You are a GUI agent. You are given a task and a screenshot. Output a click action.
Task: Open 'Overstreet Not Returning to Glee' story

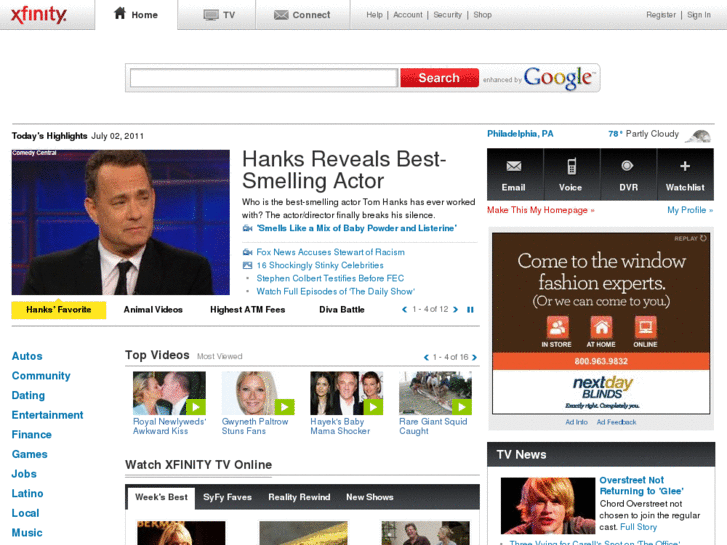[641, 486]
